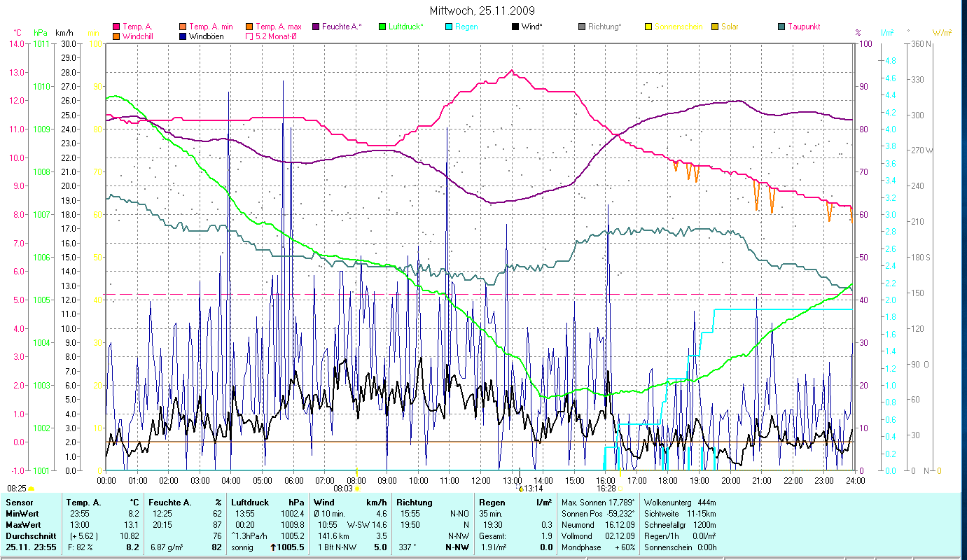Select the Luftdruck column header in the table
Screen dimensions: 967x560
tap(249, 502)
